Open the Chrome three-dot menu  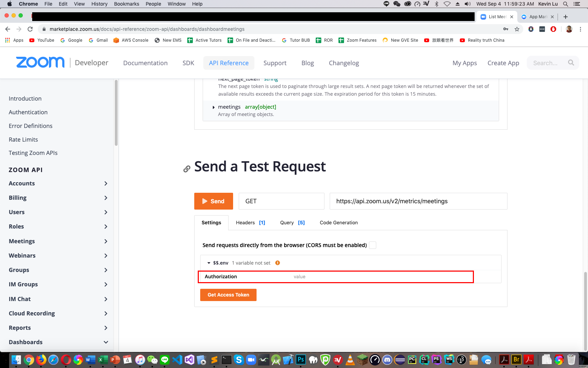tap(580, 29)
